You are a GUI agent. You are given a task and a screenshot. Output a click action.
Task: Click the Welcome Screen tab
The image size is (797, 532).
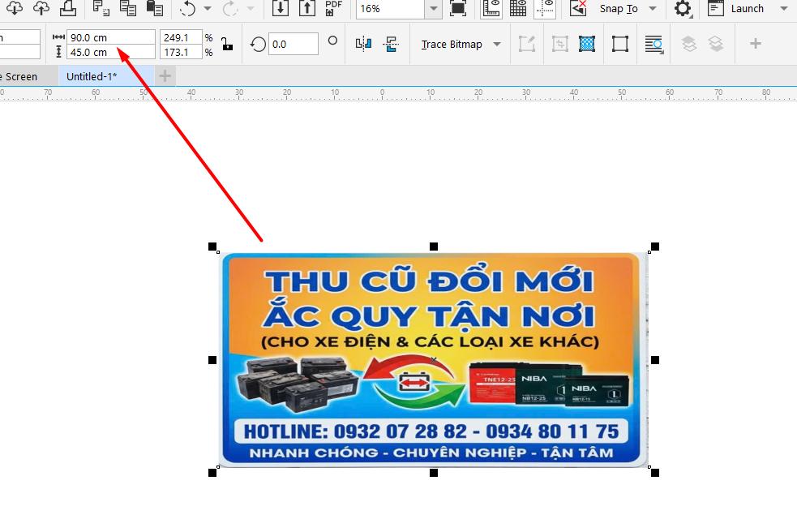(x=28, y=76)
